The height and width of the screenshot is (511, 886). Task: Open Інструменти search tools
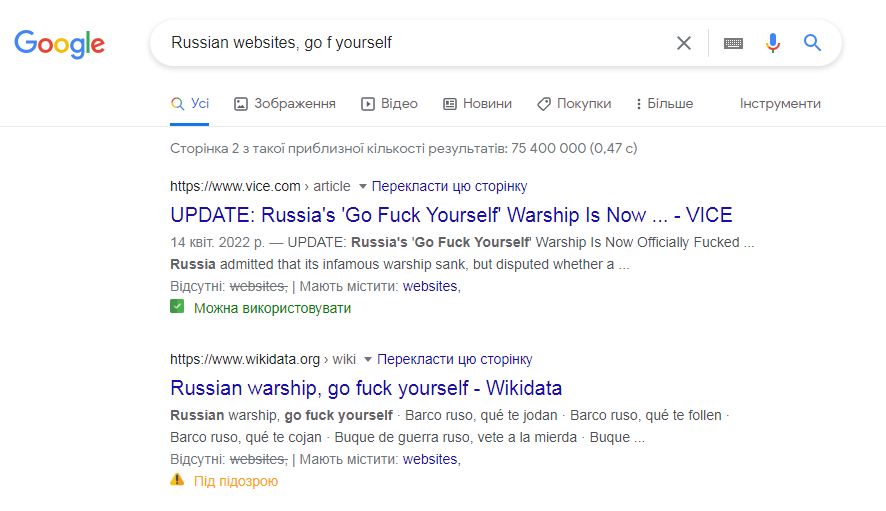[780, 103]
